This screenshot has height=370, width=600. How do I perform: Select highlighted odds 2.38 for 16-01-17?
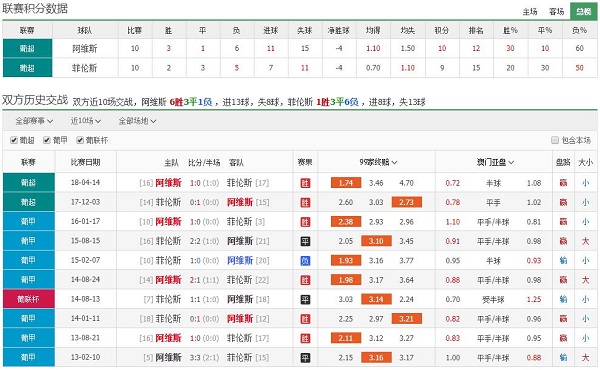[x=346, y=222]
